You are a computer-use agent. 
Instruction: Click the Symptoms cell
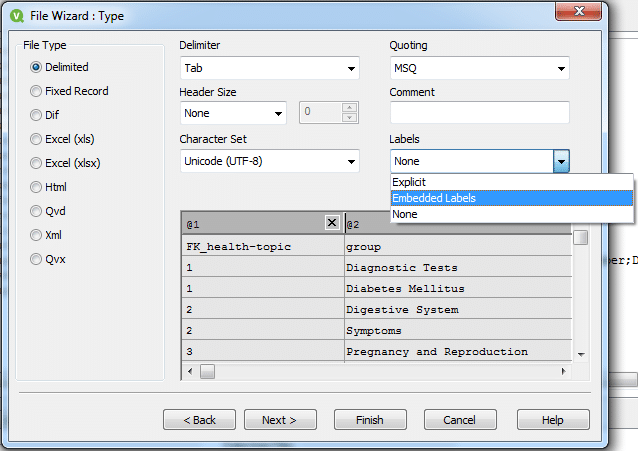(x=459, y=331)
